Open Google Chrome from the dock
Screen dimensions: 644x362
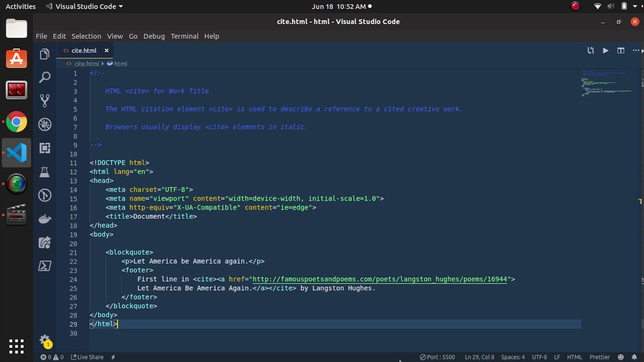point(17,122)
